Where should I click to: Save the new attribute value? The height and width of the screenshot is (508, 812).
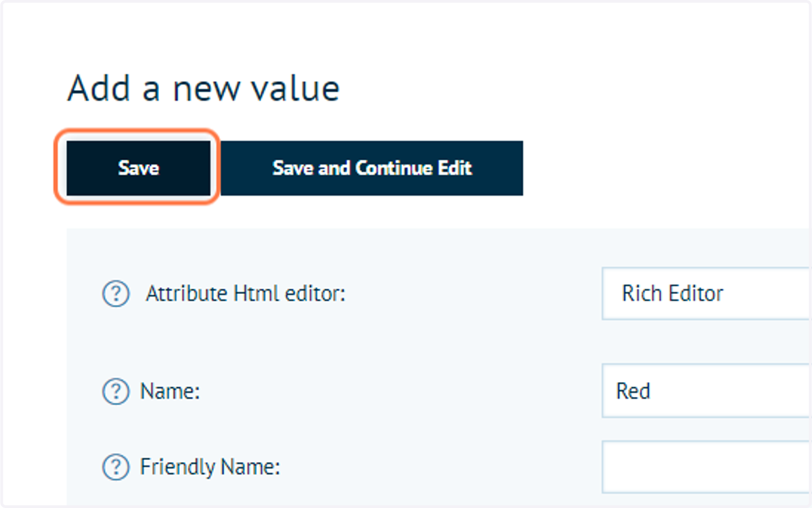138,168
